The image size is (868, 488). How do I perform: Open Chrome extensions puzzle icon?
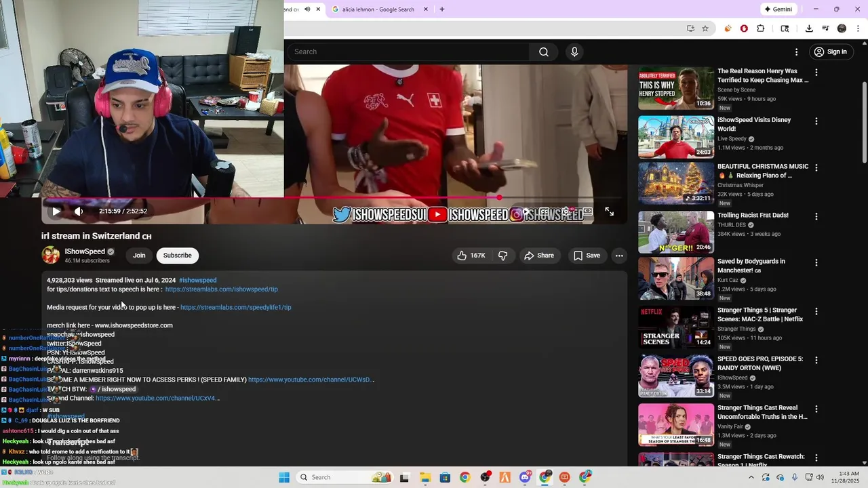[x=760, y=28]
